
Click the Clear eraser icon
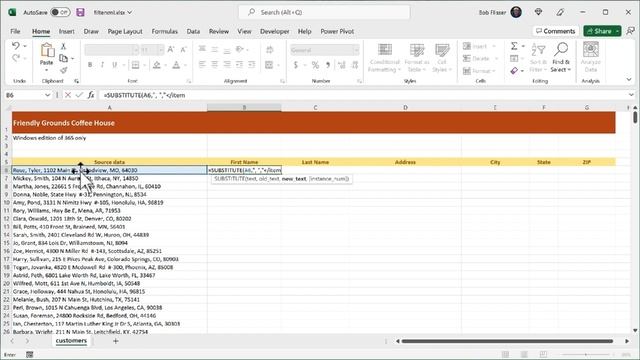514,71
